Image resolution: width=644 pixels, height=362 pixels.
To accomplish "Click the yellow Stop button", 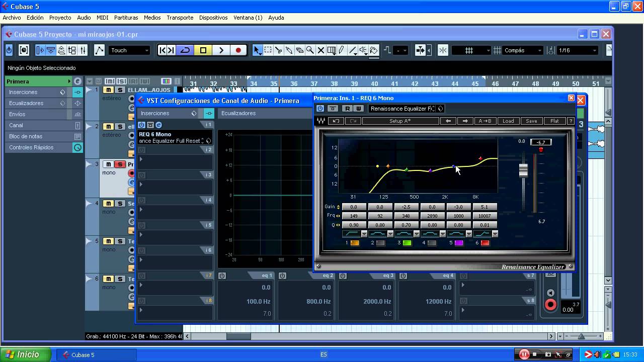I will point(203,50).
